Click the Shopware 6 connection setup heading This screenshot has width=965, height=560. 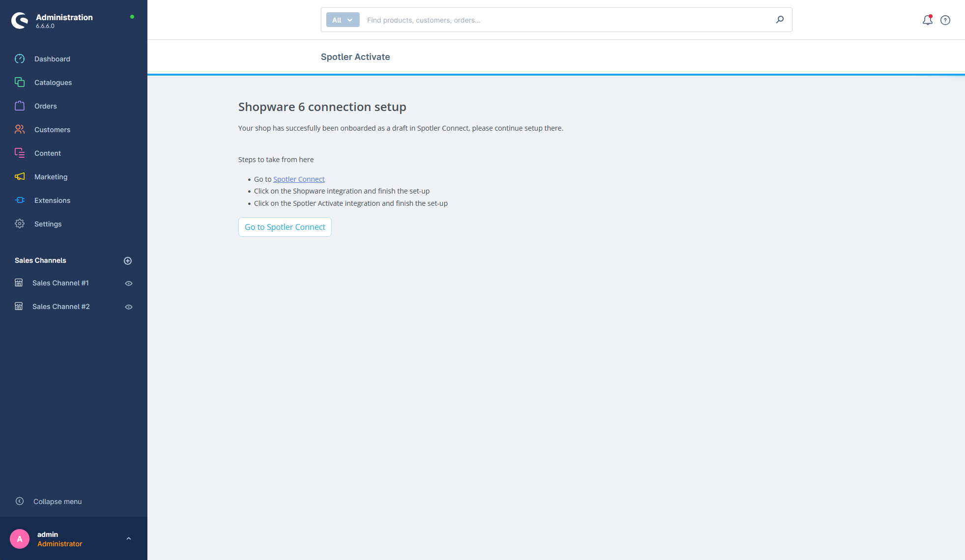(322, 107)
